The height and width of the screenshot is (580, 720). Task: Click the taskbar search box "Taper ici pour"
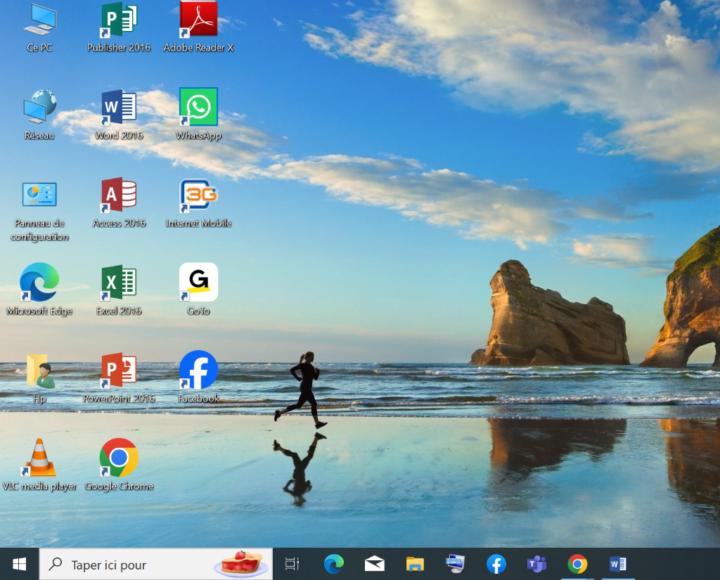[130, 564]
